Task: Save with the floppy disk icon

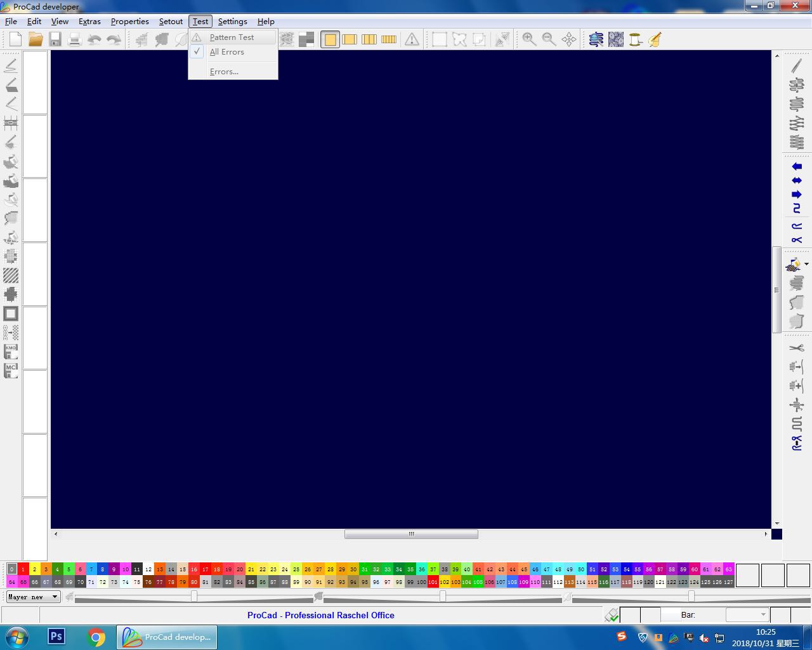Action: click(55, 39)
